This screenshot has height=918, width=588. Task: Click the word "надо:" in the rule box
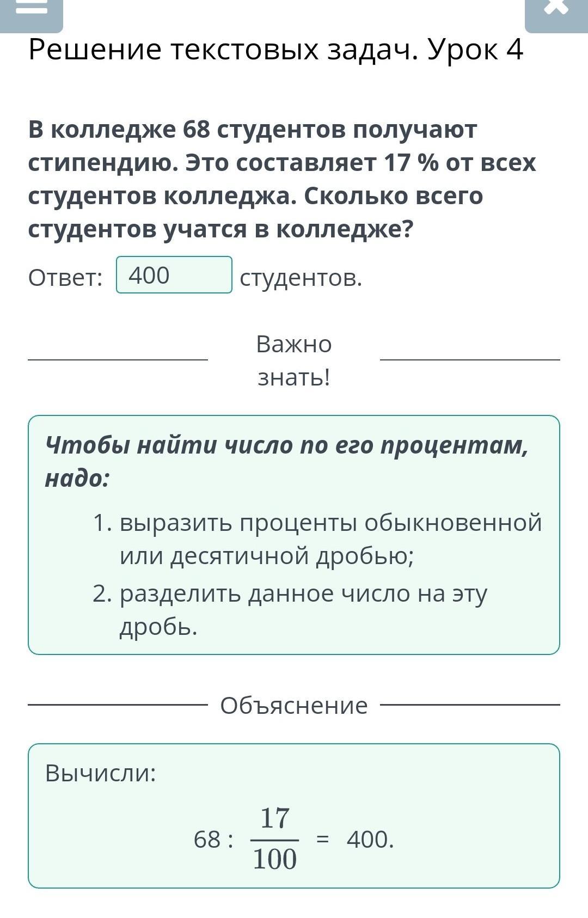coord(77,479)
